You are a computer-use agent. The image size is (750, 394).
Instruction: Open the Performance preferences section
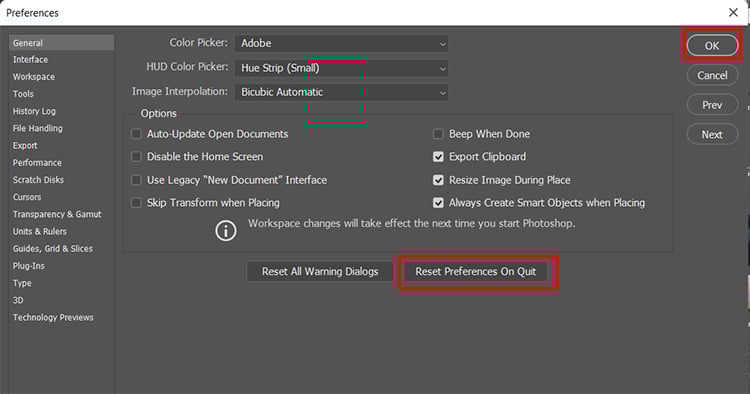point(37,163)
